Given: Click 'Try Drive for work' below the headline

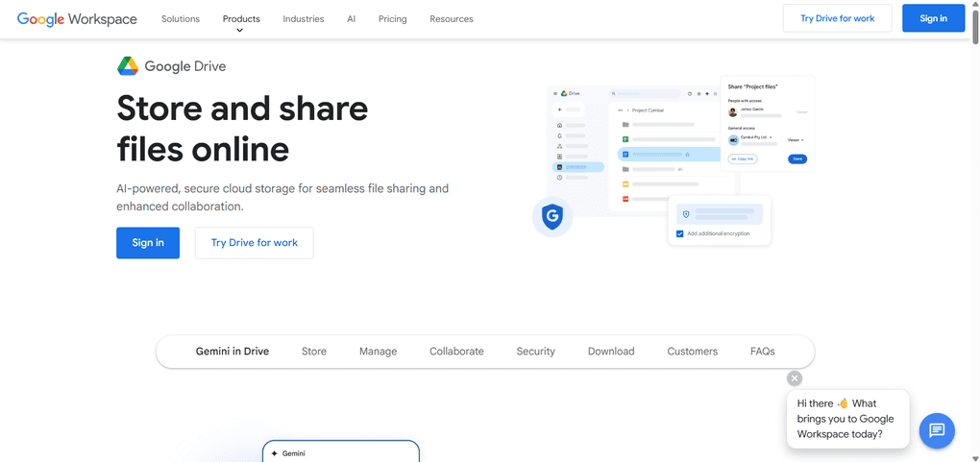Looking at the screenshot, I should (x=255, y=243).
